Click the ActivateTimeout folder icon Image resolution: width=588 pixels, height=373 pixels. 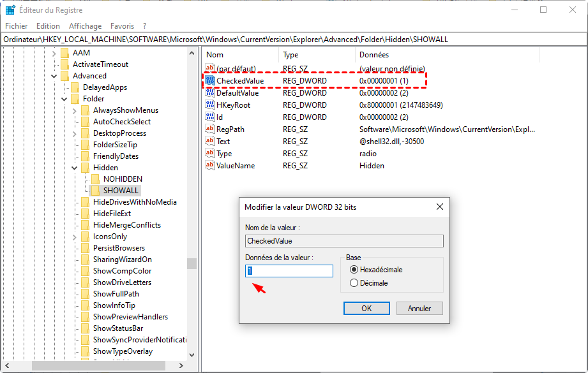pyautogui.click(x=65, y=64)
